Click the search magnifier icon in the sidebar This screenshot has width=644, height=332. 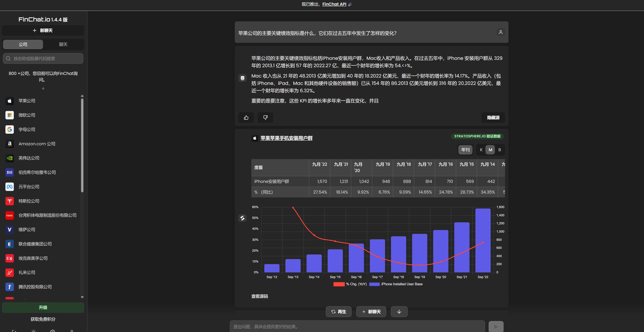8,59
